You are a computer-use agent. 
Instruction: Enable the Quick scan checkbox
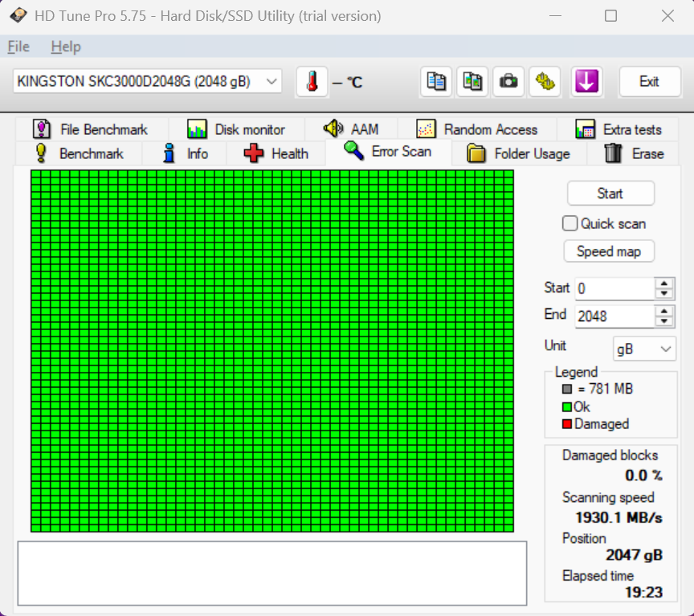pyautogui.click(x=569, y=223)
